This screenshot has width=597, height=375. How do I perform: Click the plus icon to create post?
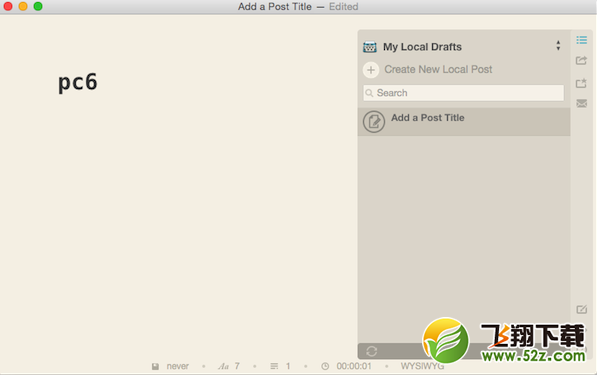pyautogui.click(x=371, y=70)
